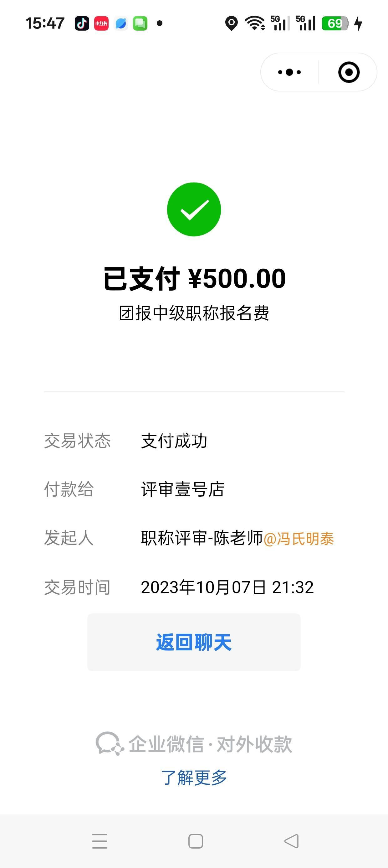Tap the green messages notification icon
Viewport: 388px width, 868px height.
140,23
